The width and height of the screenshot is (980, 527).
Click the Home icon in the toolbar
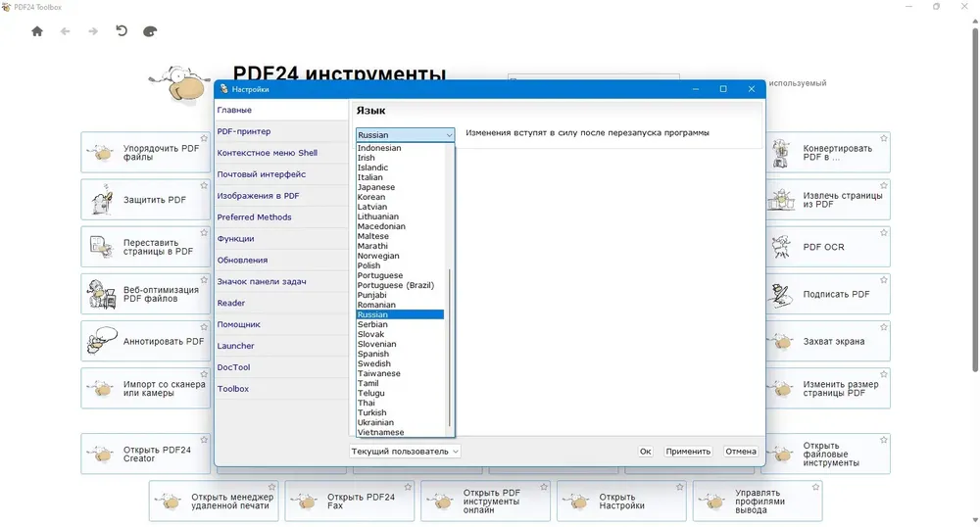[x=37, y=31]
